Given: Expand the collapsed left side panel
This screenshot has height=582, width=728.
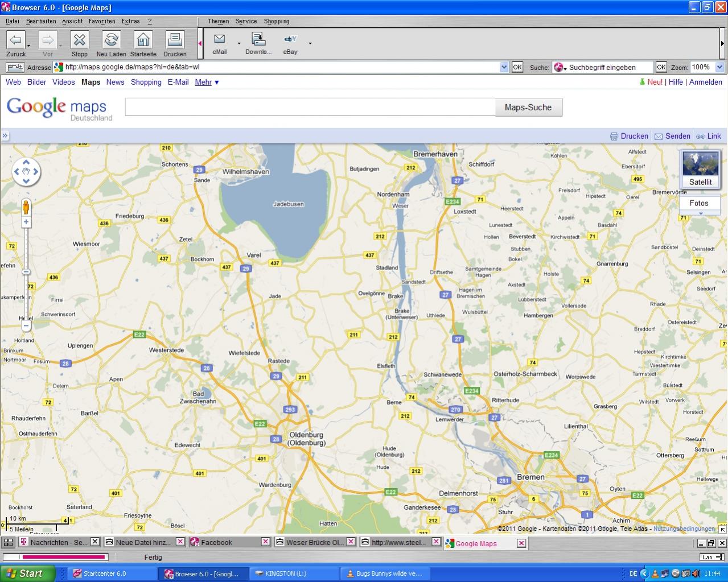Looking at the screenshot, I should [5, 136].
